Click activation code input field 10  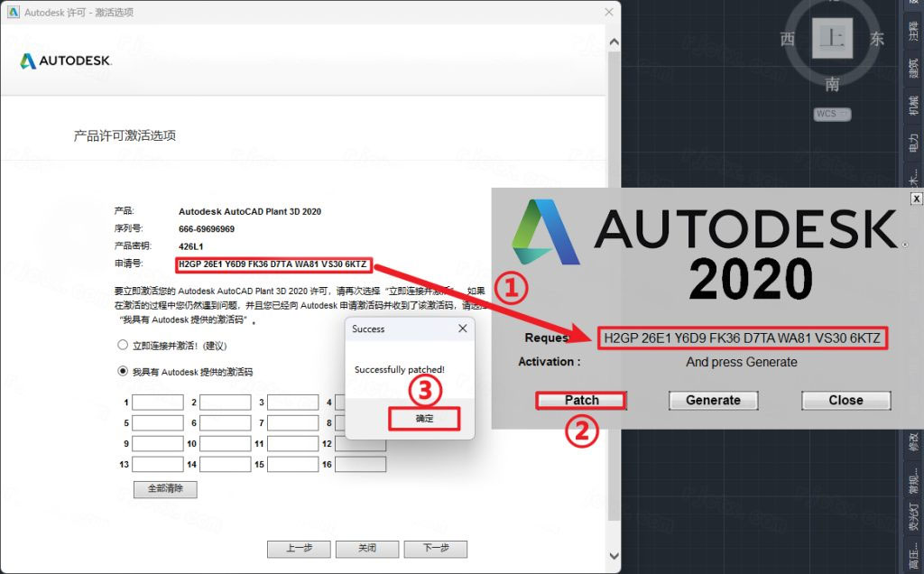pos(225,443)
